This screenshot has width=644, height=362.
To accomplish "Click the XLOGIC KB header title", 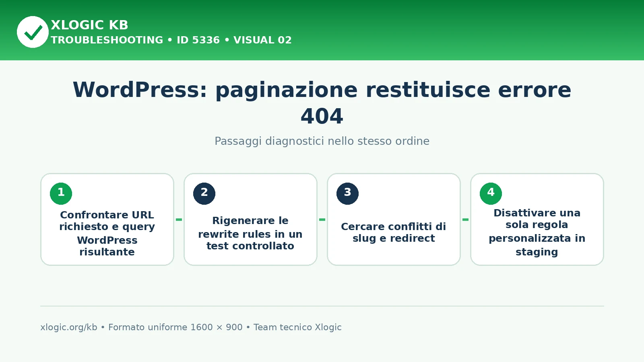I will tap(89, 25).
